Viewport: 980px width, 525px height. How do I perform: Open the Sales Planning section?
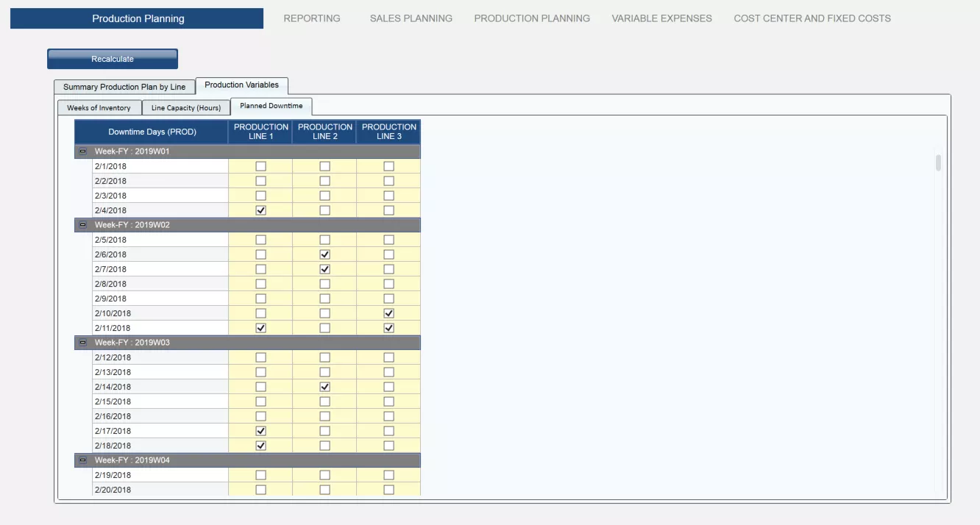pos(411,18)
